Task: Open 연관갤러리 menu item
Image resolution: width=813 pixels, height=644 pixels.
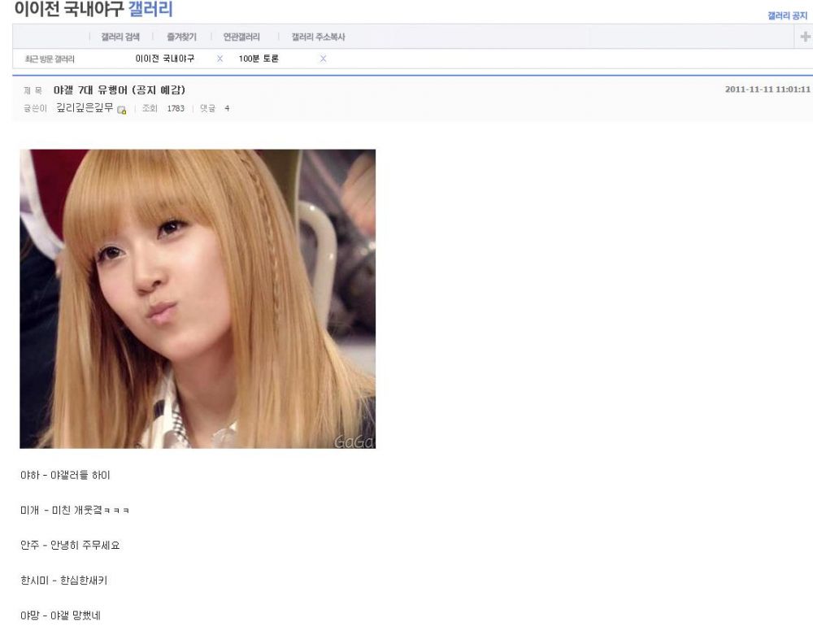Action: pyautogui.click(x=241, y=37)
